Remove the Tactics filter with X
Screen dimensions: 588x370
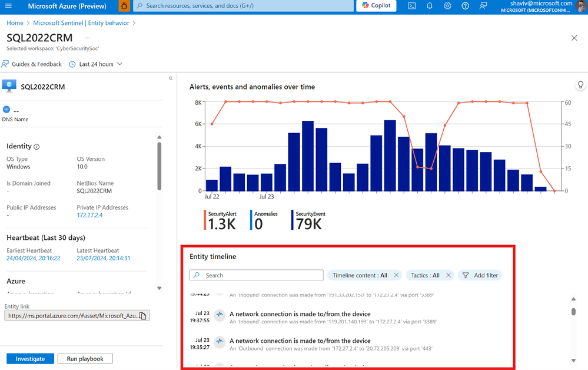(x=448, y=275)
